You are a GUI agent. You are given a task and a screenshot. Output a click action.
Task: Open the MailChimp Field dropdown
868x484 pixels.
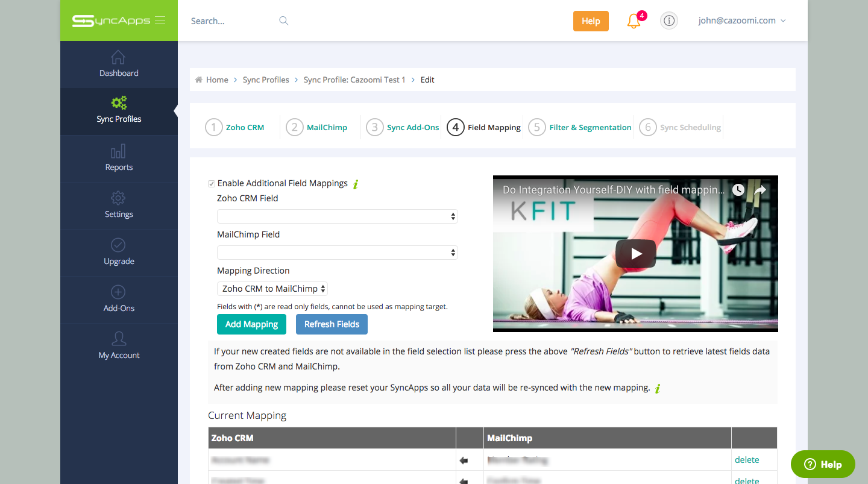click(x=338, y=253)
